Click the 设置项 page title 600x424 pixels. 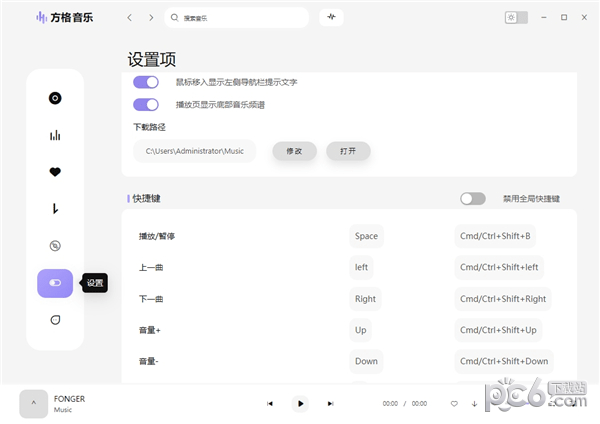(x=152, y=60)
